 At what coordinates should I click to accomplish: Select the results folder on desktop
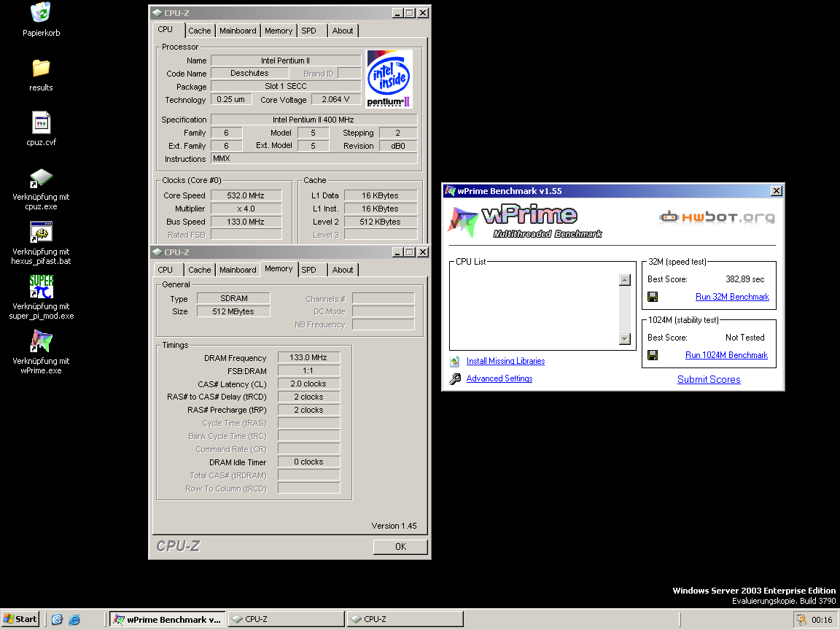point(41,68)
